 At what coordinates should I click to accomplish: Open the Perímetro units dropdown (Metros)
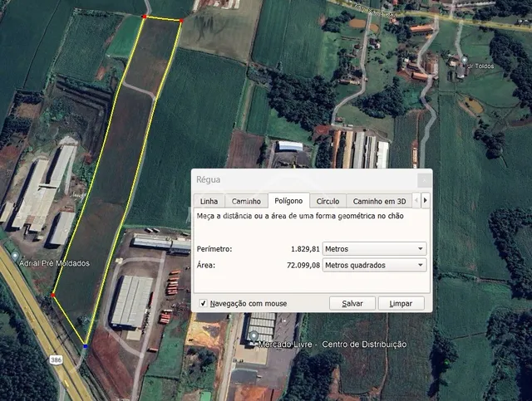374,249
